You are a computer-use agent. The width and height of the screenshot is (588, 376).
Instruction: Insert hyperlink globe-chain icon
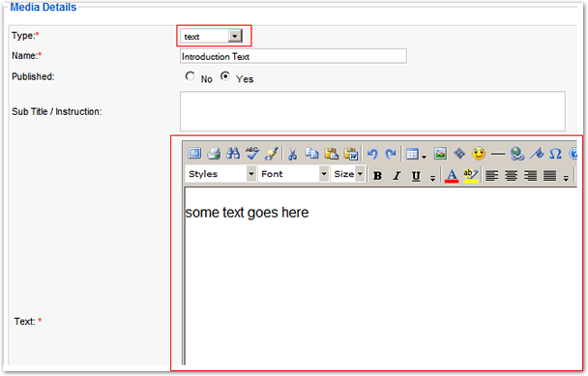(517, 154)
